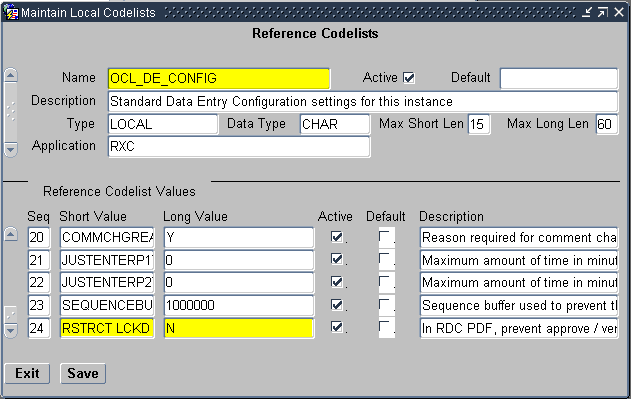Screen dimensions: 631x399
Task: Check Default for seq 22 row
Action: coord(384,281)
